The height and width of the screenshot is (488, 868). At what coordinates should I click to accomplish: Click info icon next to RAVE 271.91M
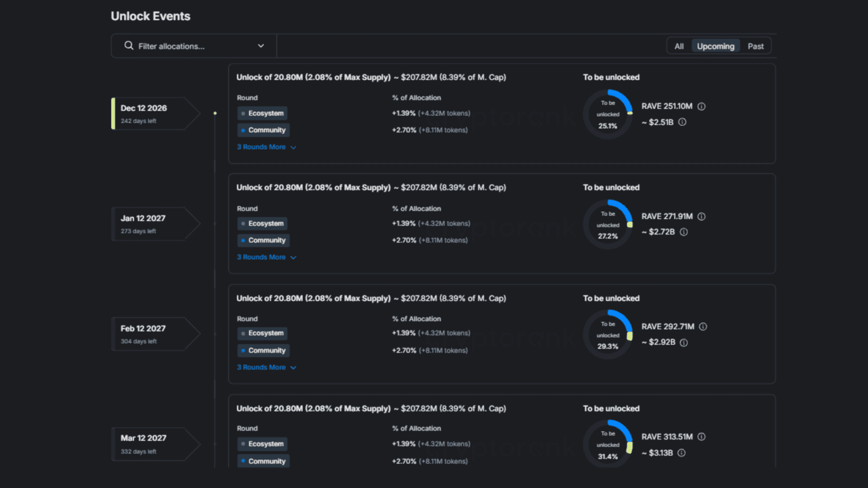701,216
